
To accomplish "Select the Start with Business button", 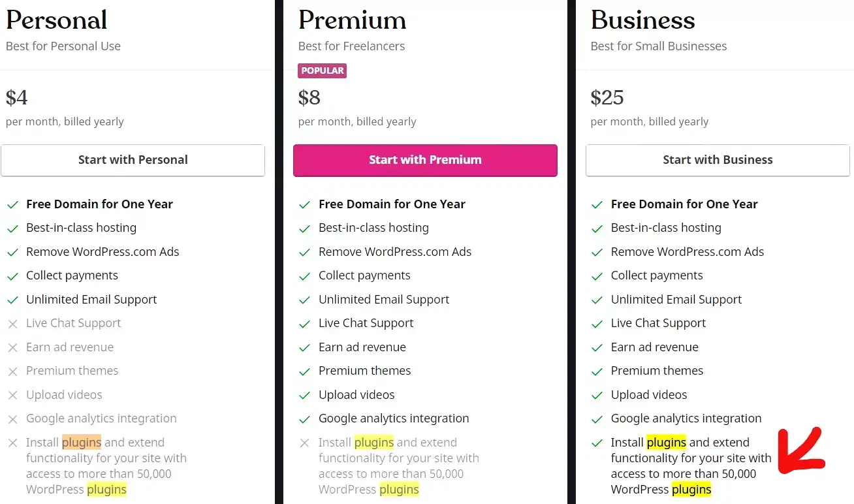I will [718, 160].
